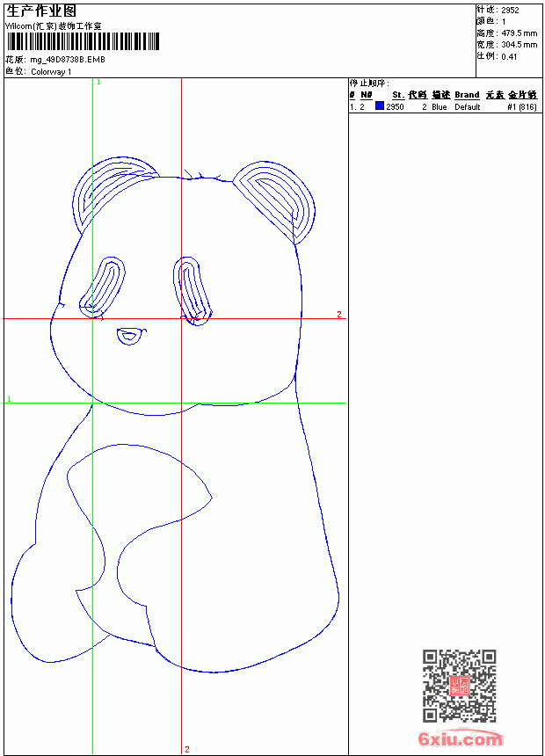Image resolution: width=545 pixels, height=756 pixels.
Task: Click the 'Blue' description cell
Action: coord(440,107)
